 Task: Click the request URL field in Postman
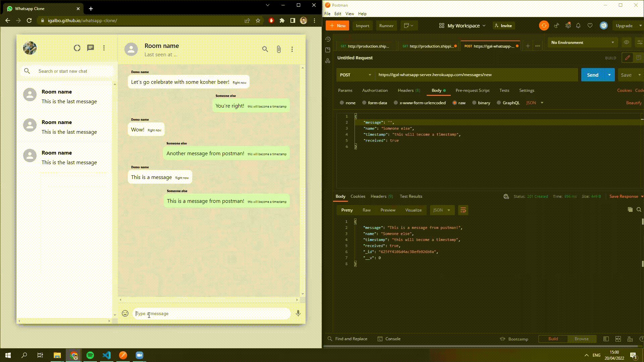[476, 75]
